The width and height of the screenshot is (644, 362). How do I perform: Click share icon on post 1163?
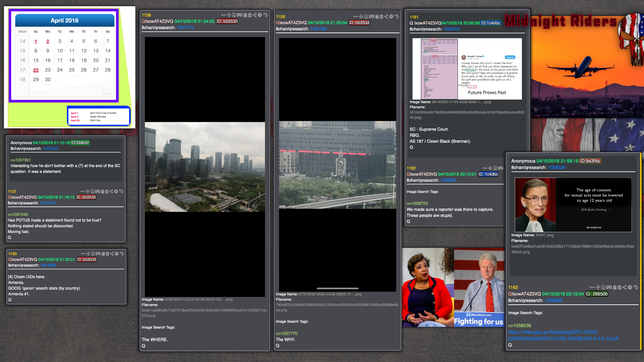(624, 287)
